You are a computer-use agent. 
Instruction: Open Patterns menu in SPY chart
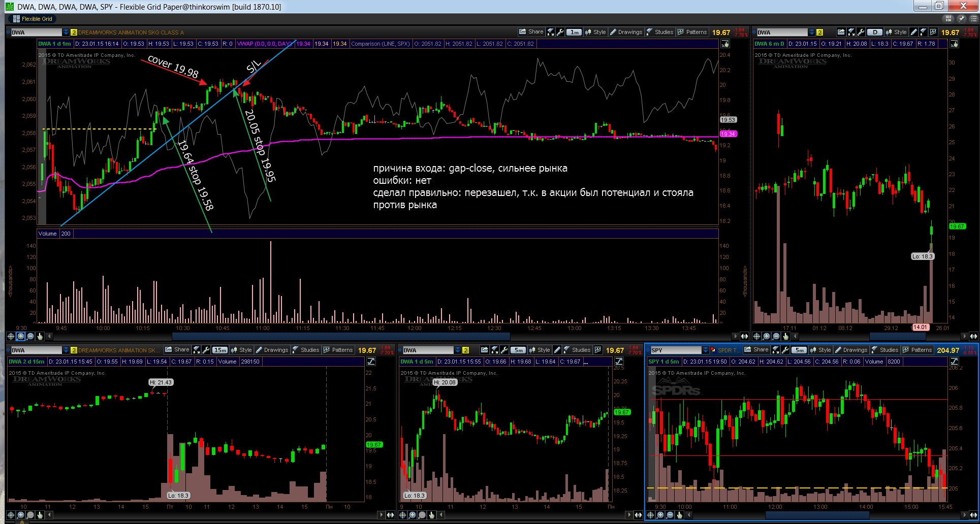(x=917, y=350)
